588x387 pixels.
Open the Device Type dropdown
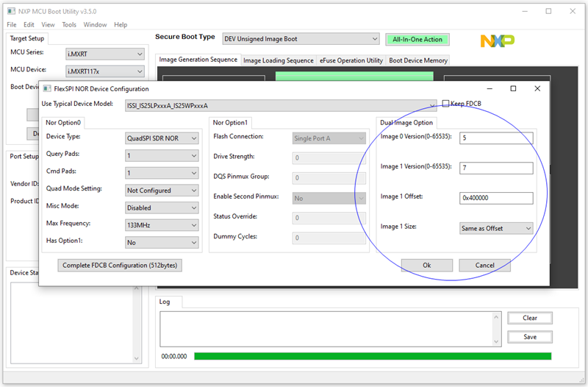point(162,138)
